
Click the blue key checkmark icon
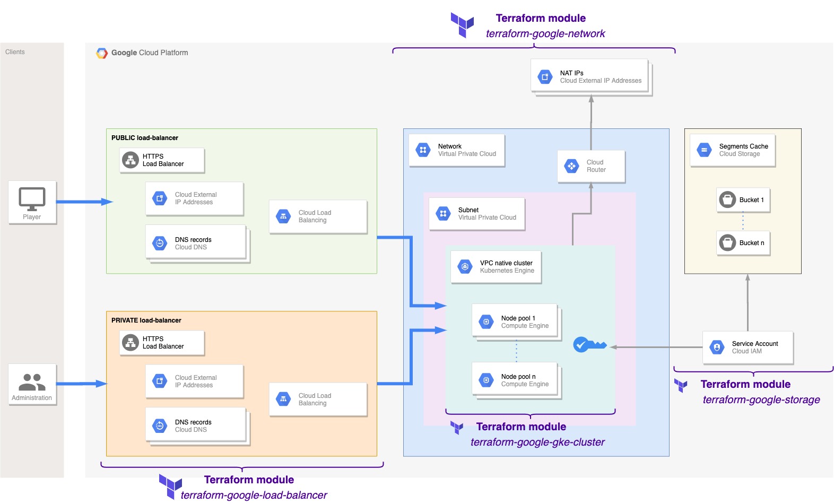tap(589, 345)
